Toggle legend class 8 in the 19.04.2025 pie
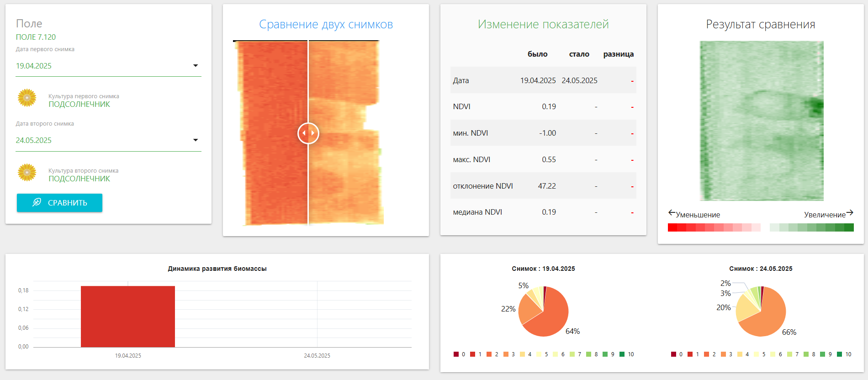This screenshot has height=380, width=868. 589,354
